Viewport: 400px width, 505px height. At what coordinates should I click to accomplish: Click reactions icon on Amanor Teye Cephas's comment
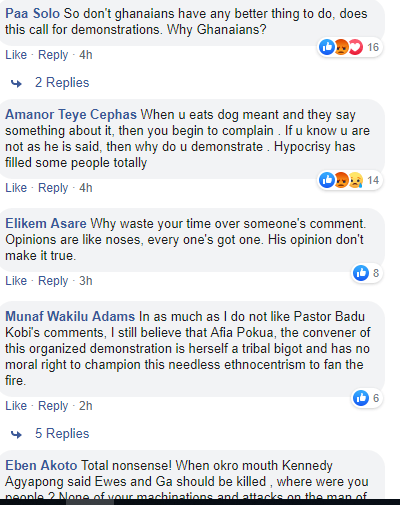pyautogui.click(x=341, y=180)
